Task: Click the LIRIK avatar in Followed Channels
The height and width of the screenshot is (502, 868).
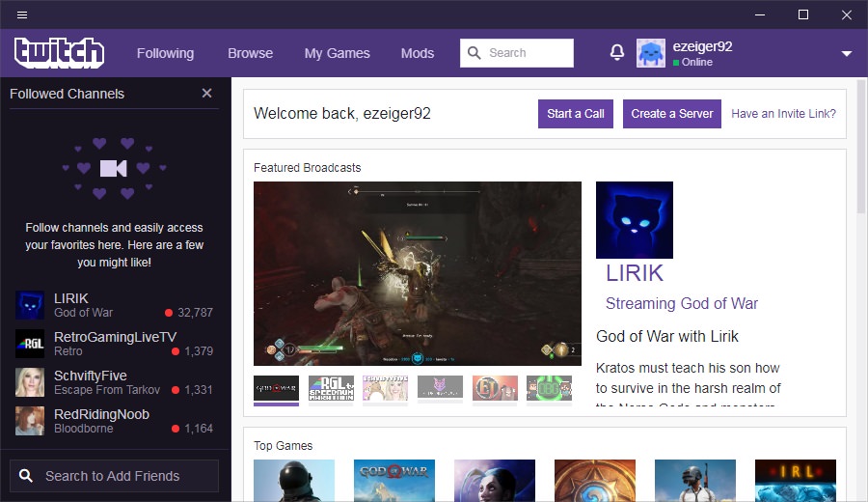Action: pos(30,305)
